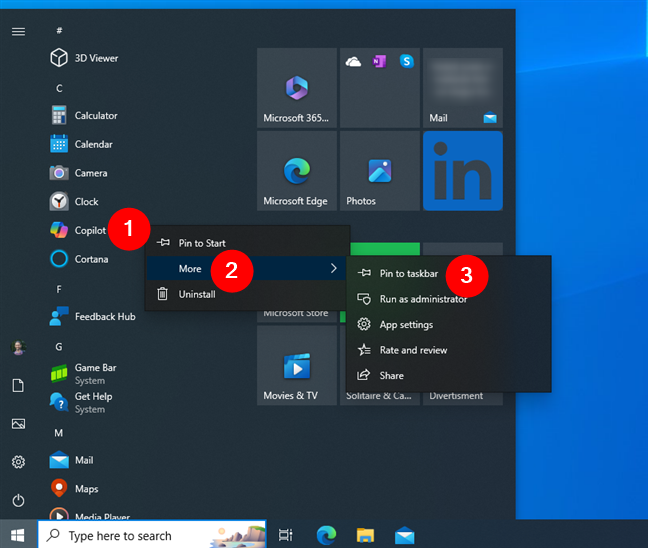This screenshot has width=648, height=548.
Task: Click the taskbar search box
Action: click(x=152, y=535)
